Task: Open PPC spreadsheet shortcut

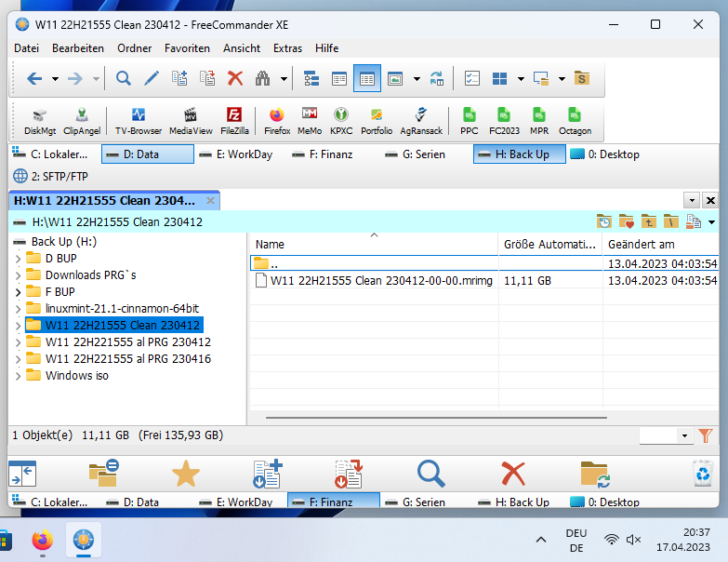Action: point(469,121)
